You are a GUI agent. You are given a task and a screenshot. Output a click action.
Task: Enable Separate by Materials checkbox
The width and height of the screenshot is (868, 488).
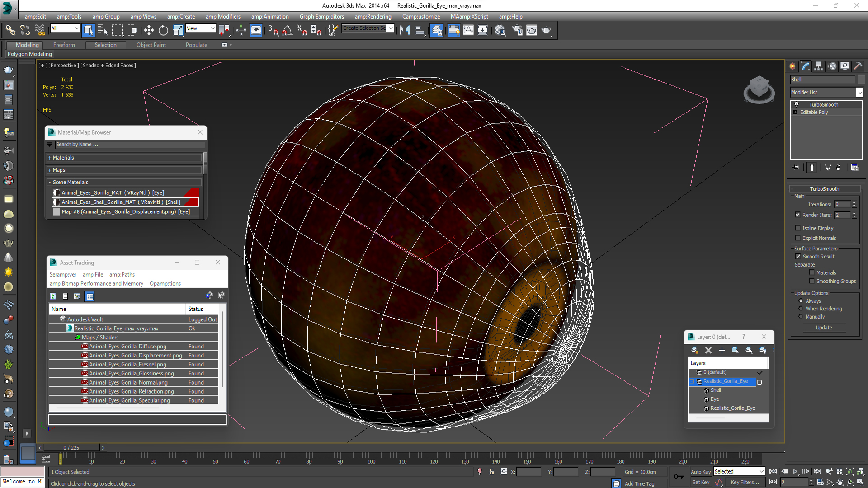811,272
